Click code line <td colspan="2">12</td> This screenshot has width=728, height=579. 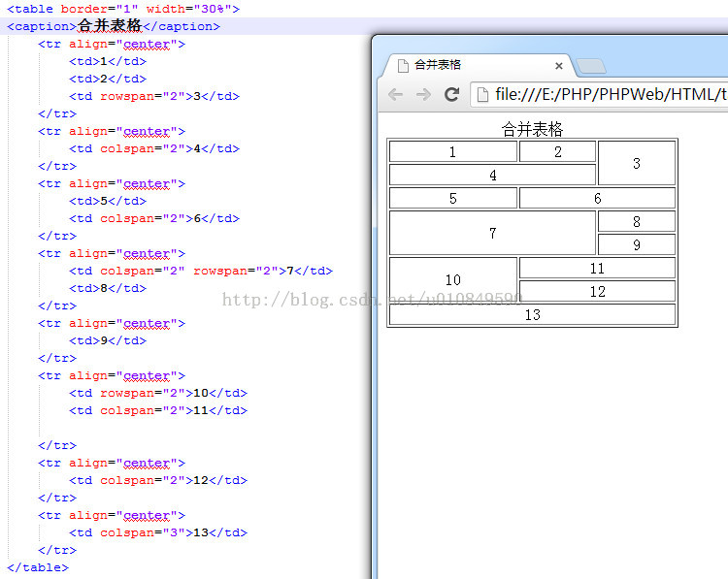point(158,480)
